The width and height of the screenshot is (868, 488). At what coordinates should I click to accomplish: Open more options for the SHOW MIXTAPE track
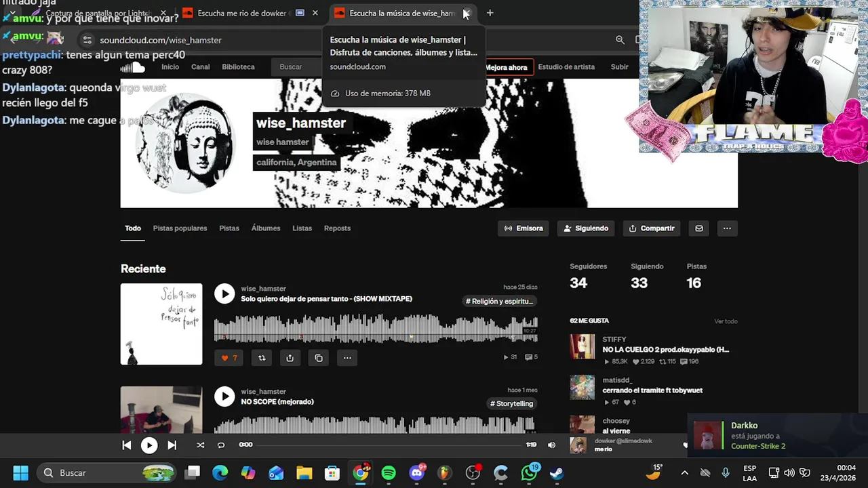pos(347,358)
